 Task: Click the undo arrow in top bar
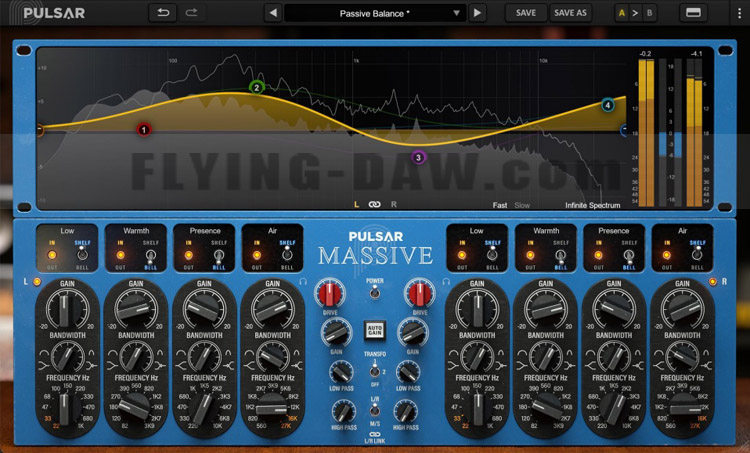[x=163, y=13]
